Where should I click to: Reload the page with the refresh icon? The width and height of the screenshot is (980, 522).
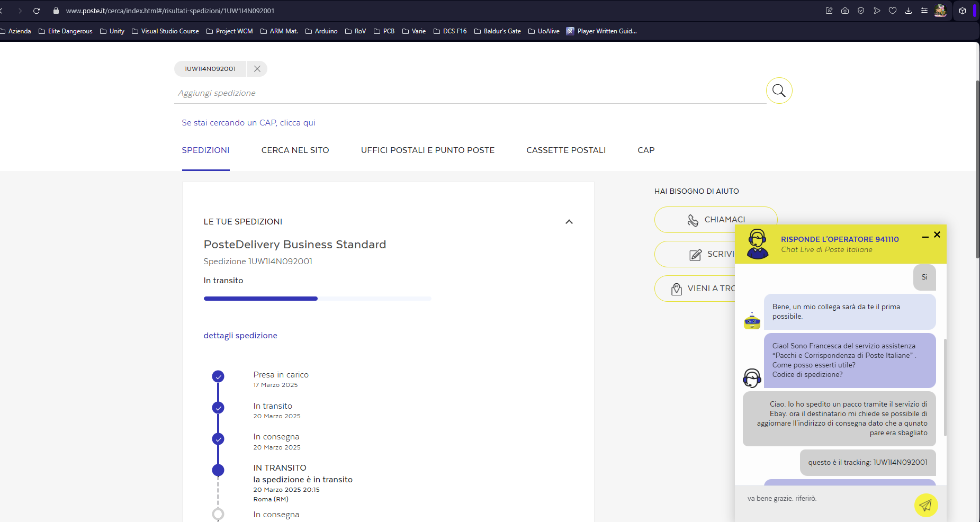click(x=37, y=11)
